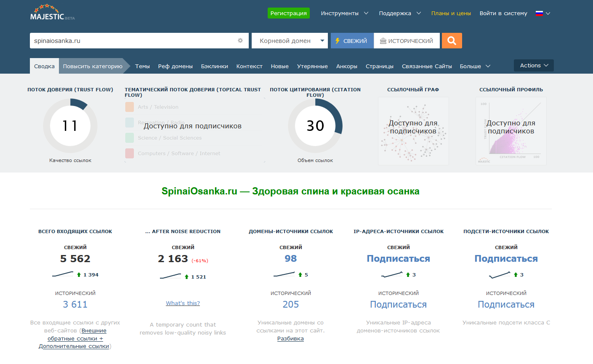Viewport: 593px width, 364px height.
Task: Open the Планы и цены link
Action: pos(451,13)
